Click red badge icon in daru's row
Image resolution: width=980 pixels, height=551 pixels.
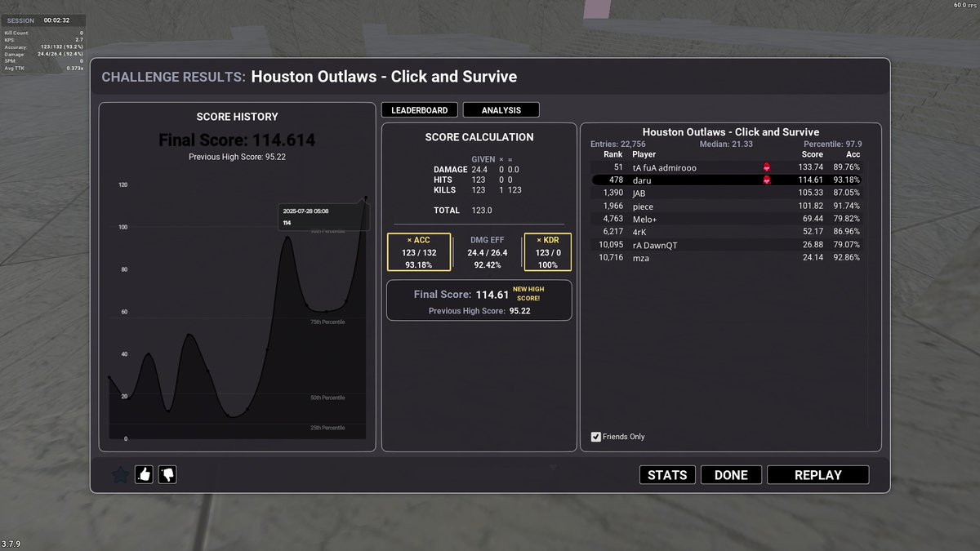tap(767, 180)
